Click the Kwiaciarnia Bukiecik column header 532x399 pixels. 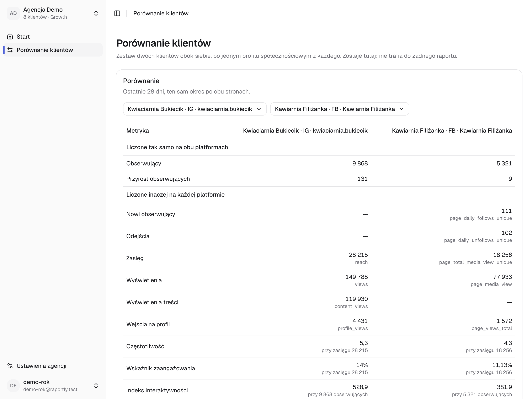click(305, 131)
